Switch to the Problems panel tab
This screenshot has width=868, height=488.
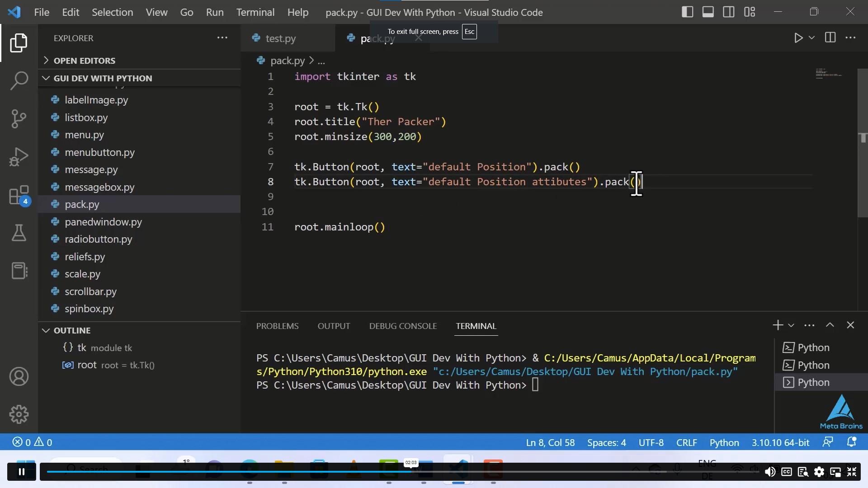pyautogui.click(x=277, y=326)
